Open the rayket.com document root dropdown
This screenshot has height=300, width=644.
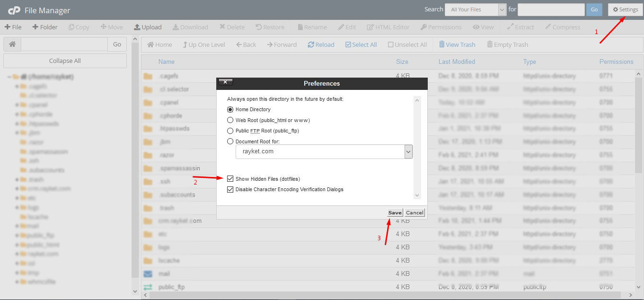coord(408,151)
